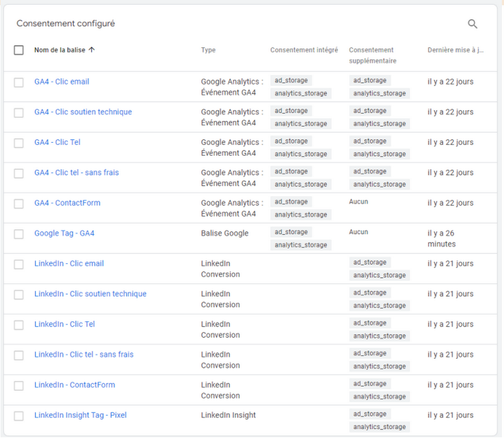
Task: Click additional analytics_storage chip for GA4 - Clic Tel
Action: [x=379, y=154]
